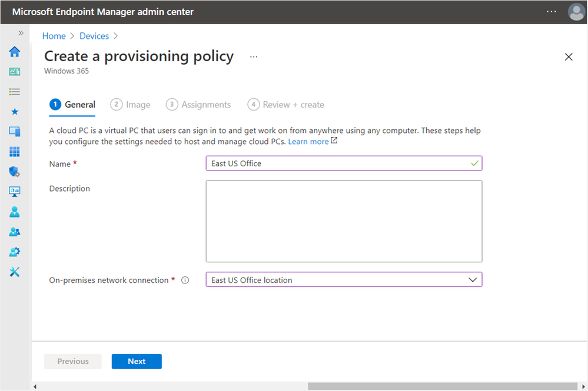The image size is (588, 391).
Task: Open Endpoint security shield icon
Action: pyautogui.click(x=15, y=172)
